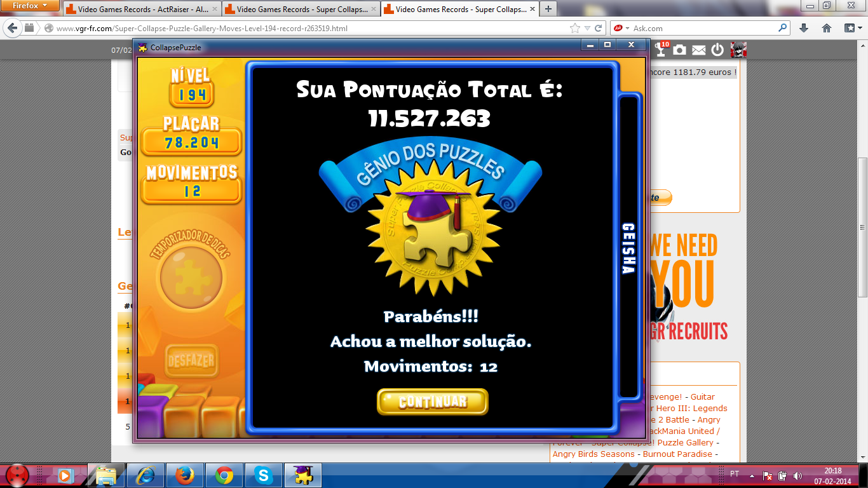Reload the current page
Screen dimensions: 868x488
[598, 28]
